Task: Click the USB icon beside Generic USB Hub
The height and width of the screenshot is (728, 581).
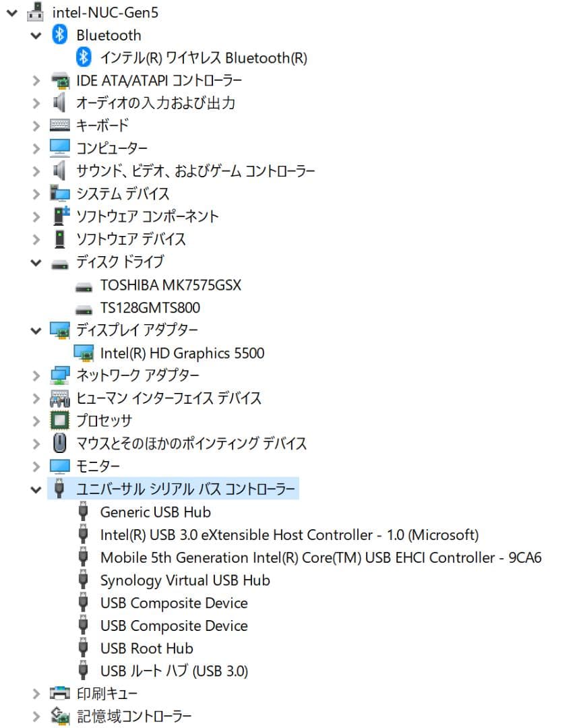Action: (x=83, y=512)
